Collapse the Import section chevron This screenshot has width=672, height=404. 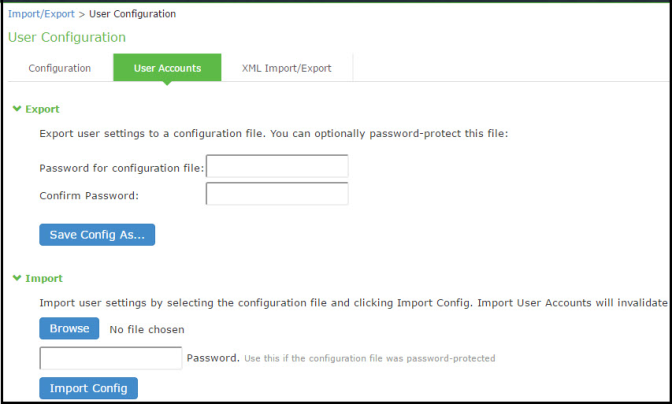[16, 279]
